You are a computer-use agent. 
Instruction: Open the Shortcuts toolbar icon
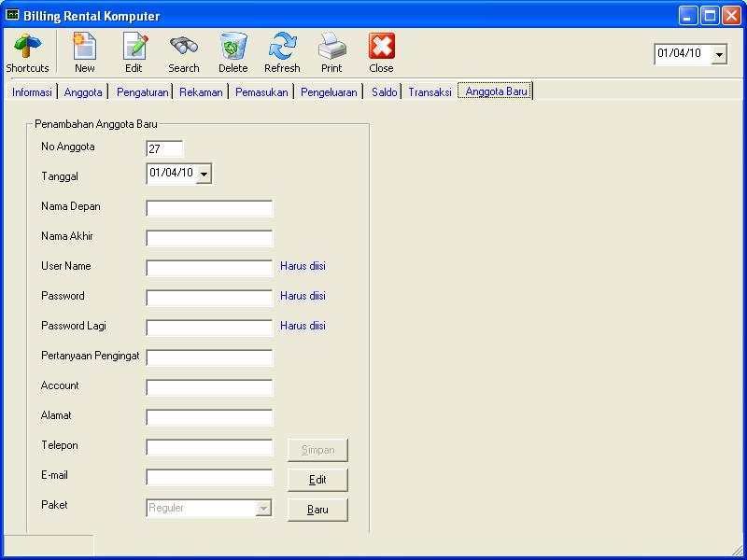(x=27, y=47)
